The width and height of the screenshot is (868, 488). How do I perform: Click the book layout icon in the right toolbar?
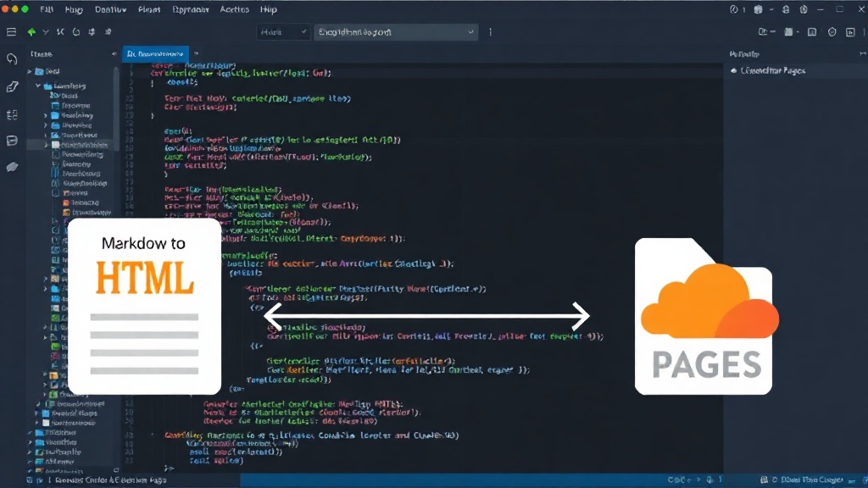tap(812, 32)
